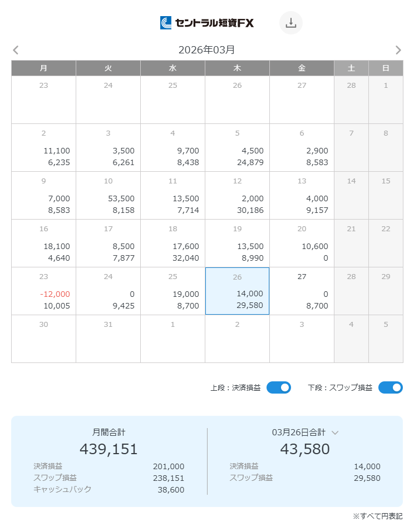Expand the 03月26日合計 dropdown chevron
The height and width of the screenshot is (532, 414).
[335, 432]
